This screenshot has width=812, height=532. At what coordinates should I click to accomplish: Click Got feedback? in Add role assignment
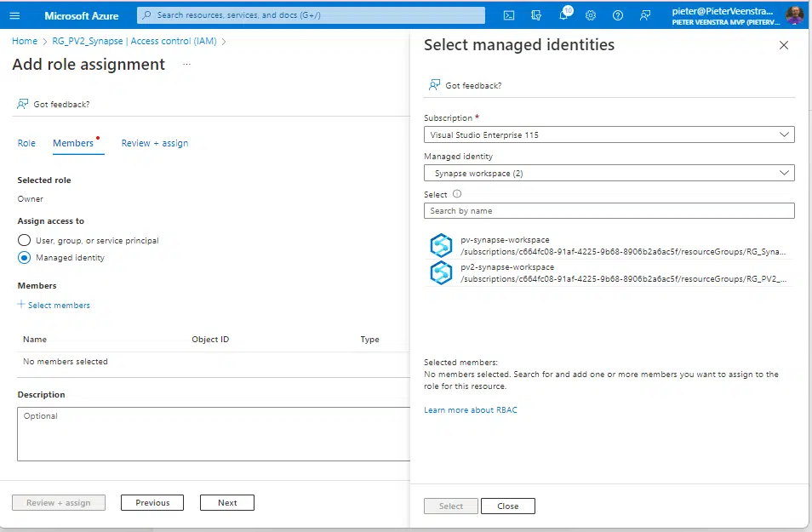pos(61,104)
